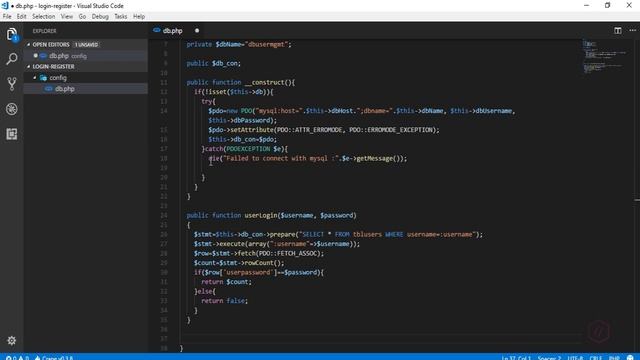Change file encoding via UTF-8 status item
Screen dimensions: 640x360
coord(575,358)
